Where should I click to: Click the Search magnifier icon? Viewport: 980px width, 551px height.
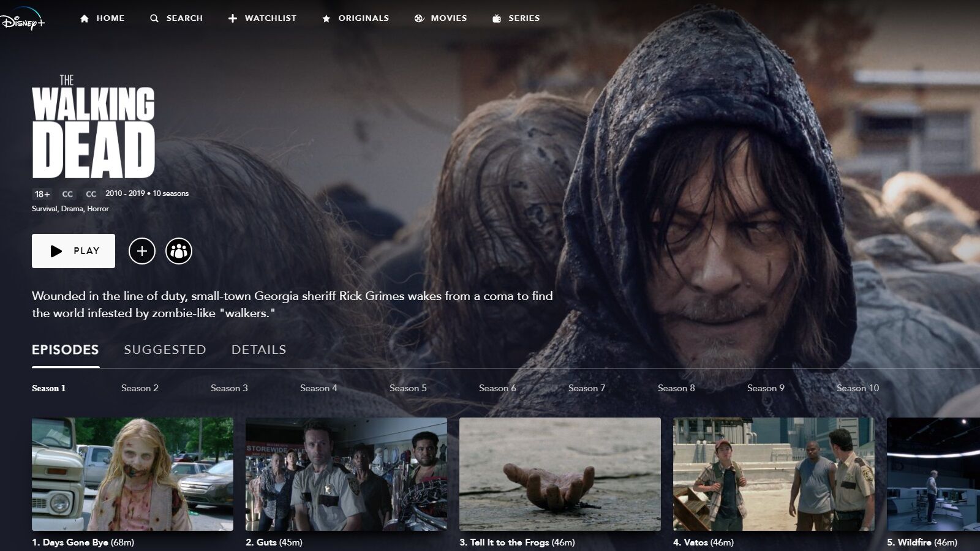point(154,18)
